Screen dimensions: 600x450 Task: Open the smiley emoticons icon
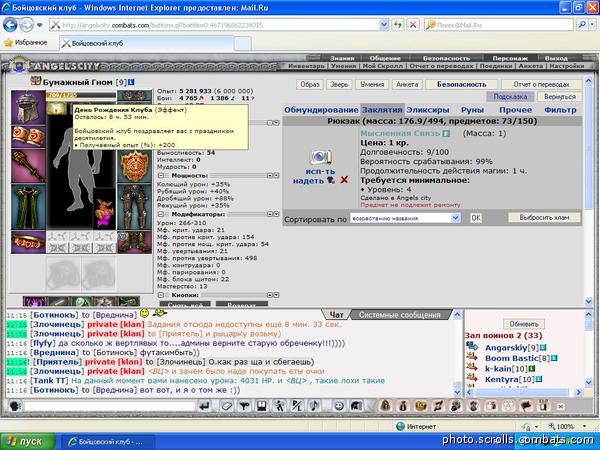click(339, 406)
